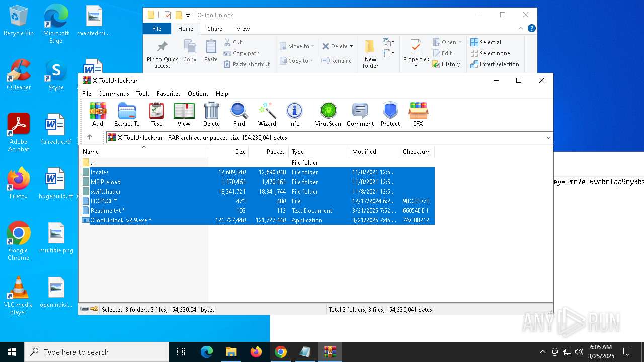Expand the Delete dropdown arrow in Explorer
This screenshot has height=362, width=644.
pyautogui.click(x=351, y=46)
